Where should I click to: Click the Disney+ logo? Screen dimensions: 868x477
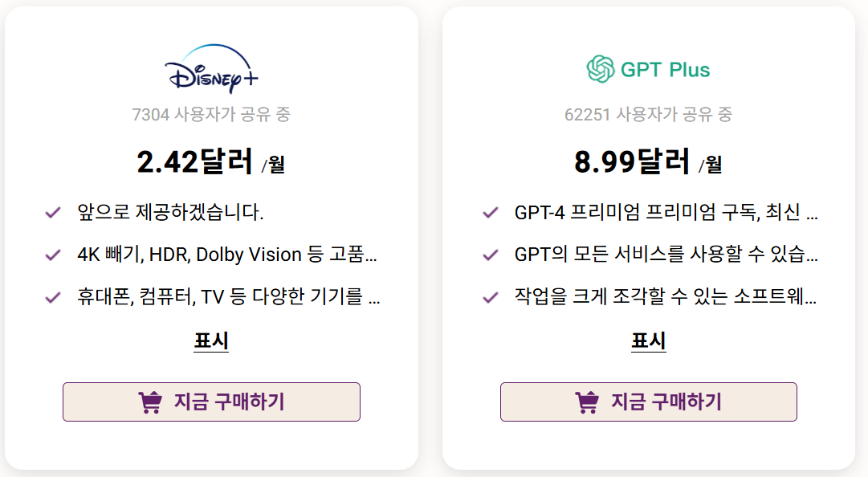pos(210,69)
